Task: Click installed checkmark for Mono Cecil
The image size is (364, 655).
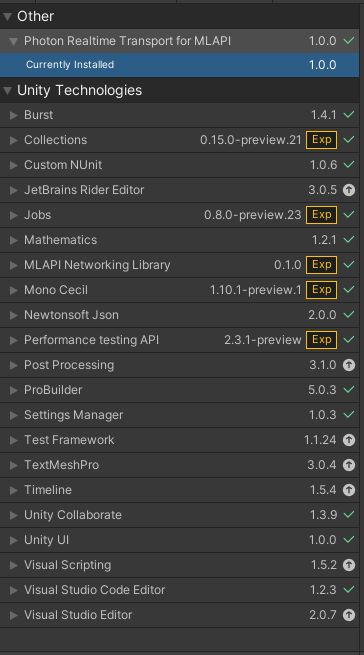Action: coord(349,289)
